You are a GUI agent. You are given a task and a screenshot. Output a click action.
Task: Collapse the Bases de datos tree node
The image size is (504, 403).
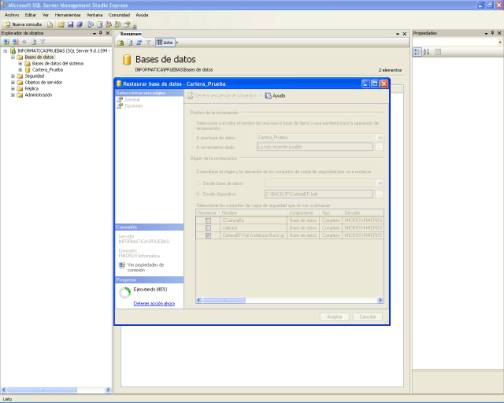tap(13, 57)
